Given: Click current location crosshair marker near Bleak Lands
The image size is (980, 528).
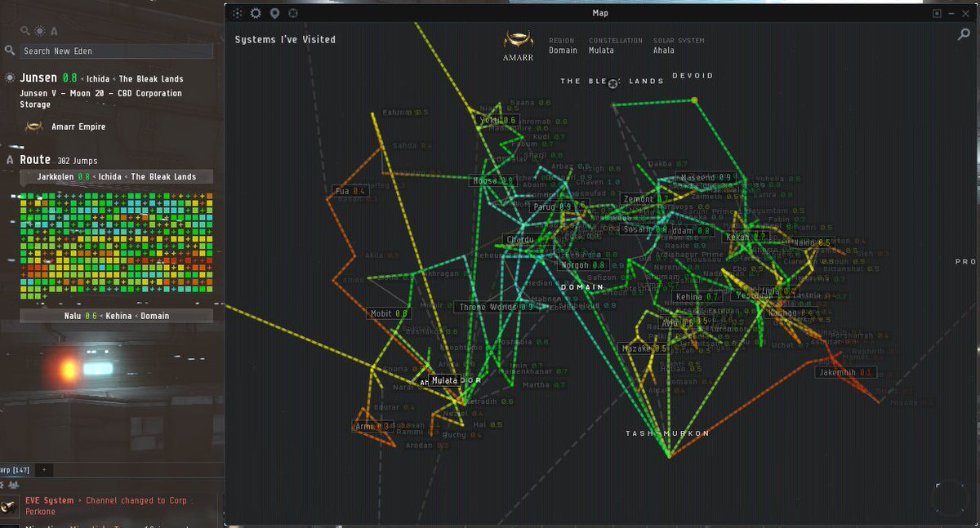Looking at the screenshot, I should (613, 83).
